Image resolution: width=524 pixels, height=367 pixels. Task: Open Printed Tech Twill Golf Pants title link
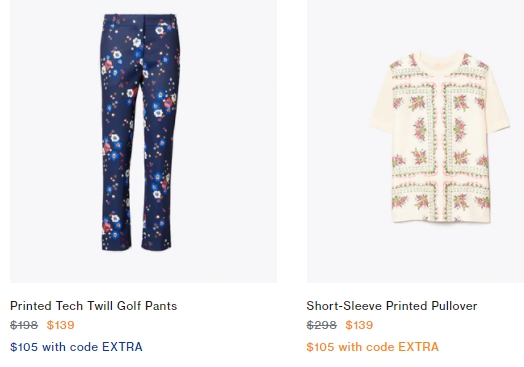click(x=94, y=306)
